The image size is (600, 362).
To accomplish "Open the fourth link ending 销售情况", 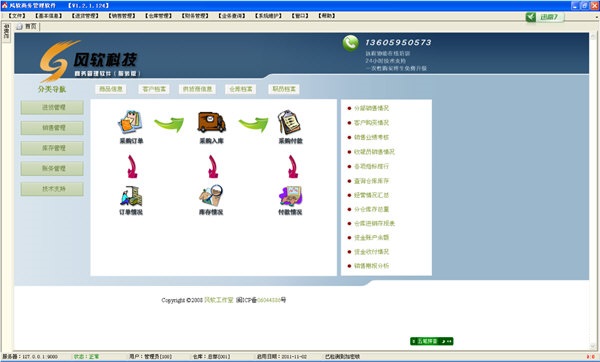I will [374, 152].
